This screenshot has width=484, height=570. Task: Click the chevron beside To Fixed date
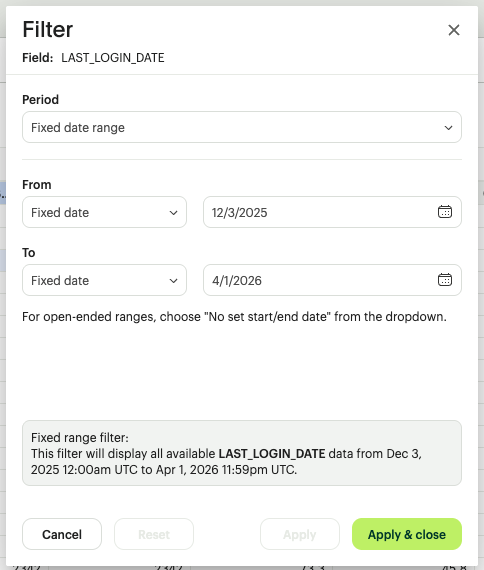click(173, 281)
